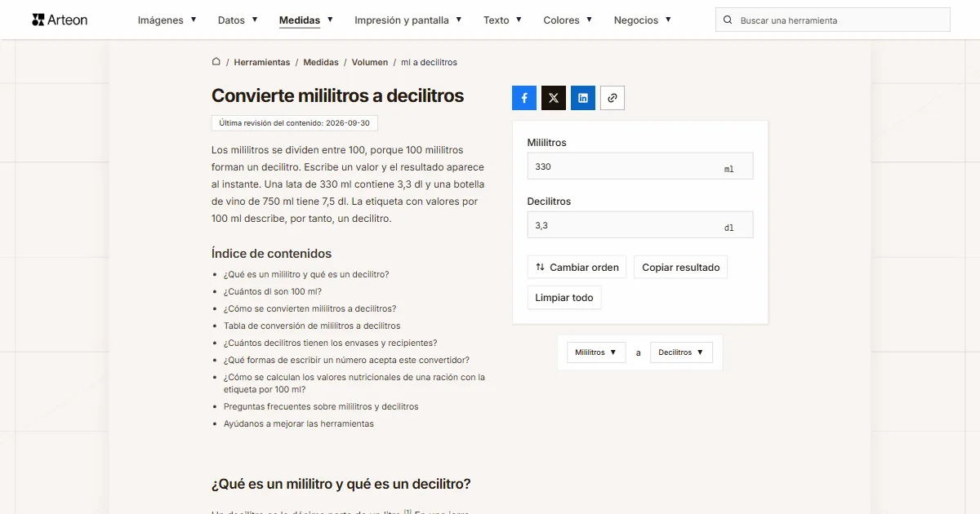The width and height of the screenshot is (980, 514).
Task: Share the page on Facebook
Action: [524, 98]
